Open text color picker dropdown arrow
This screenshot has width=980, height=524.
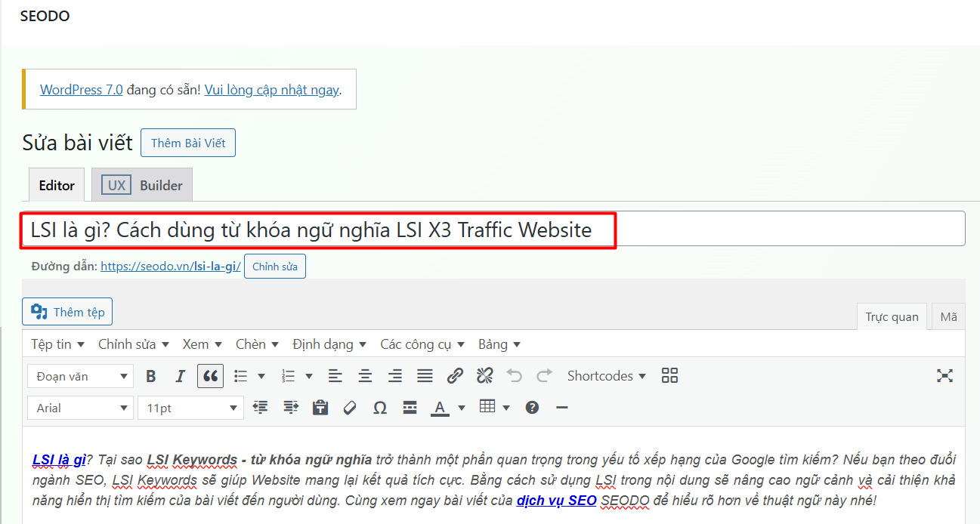[461, 408]
